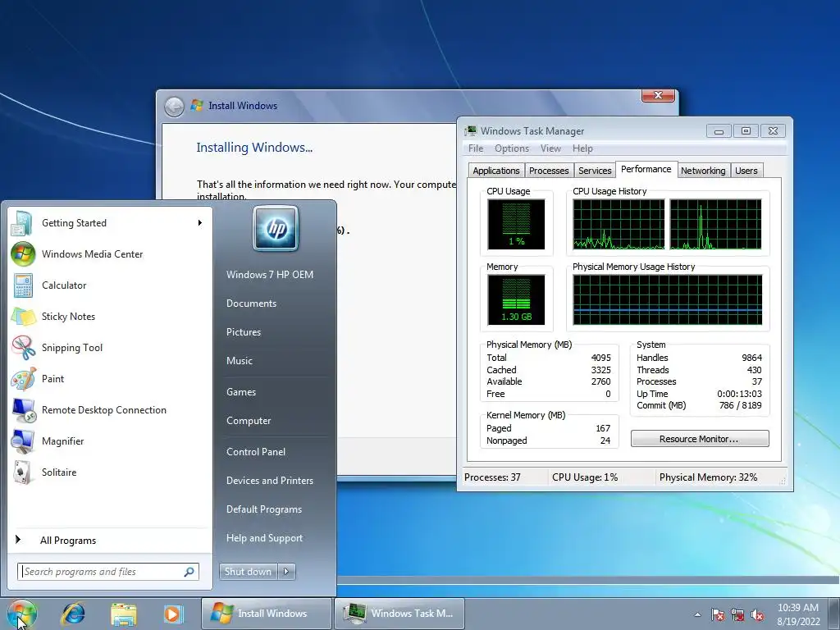Screen dimensions: 840x630
Task: Open Task Manager View menu
Action: tap(550, 148)
